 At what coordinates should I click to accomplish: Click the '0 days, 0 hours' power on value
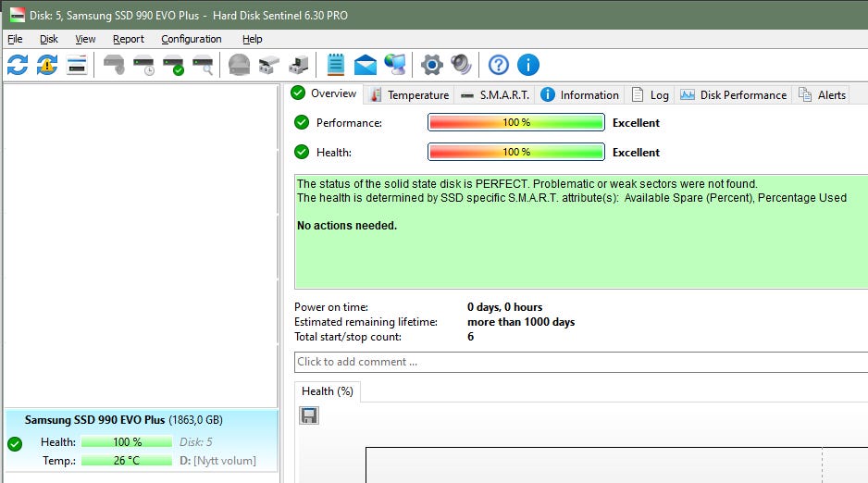[505, 307]
